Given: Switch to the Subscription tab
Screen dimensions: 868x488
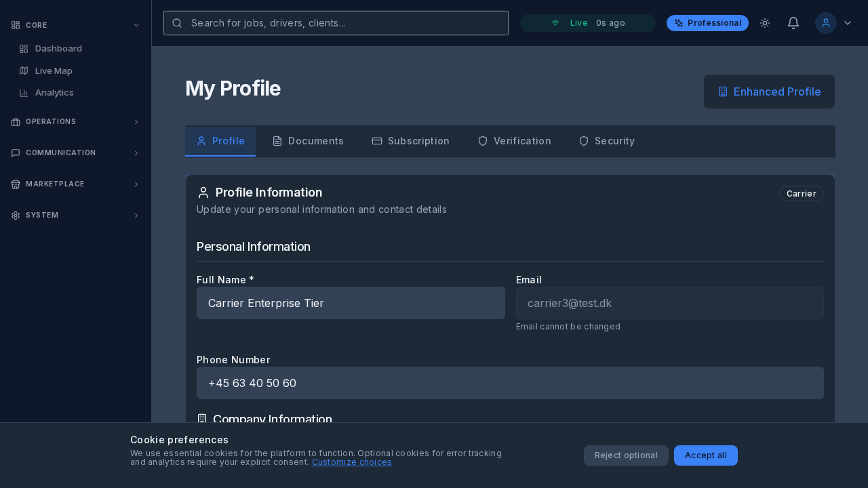Looking at the screenshot, I should 410,141.
